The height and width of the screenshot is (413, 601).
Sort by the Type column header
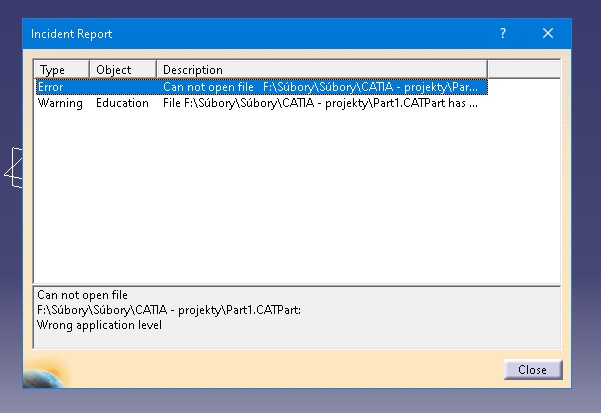point(62,70)
